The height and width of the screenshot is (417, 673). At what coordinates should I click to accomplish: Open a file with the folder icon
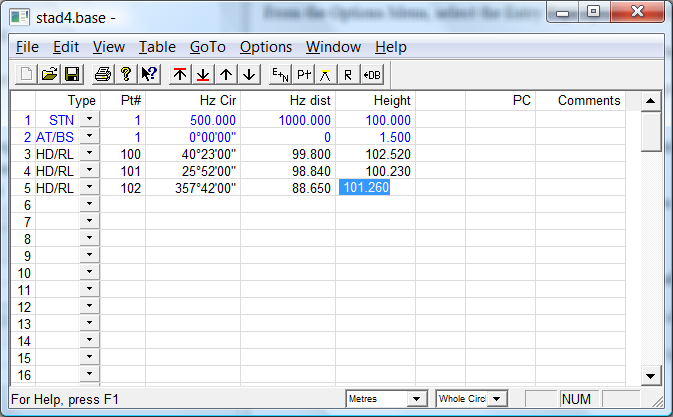(49, 74)
